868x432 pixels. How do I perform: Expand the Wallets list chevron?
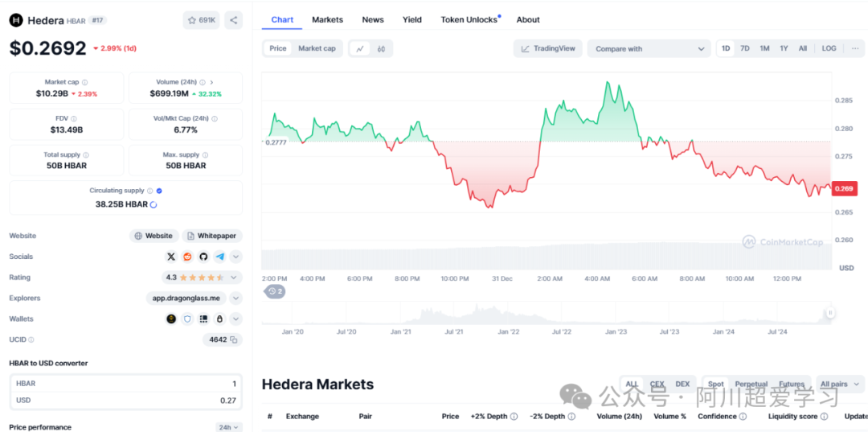[235, 319]
